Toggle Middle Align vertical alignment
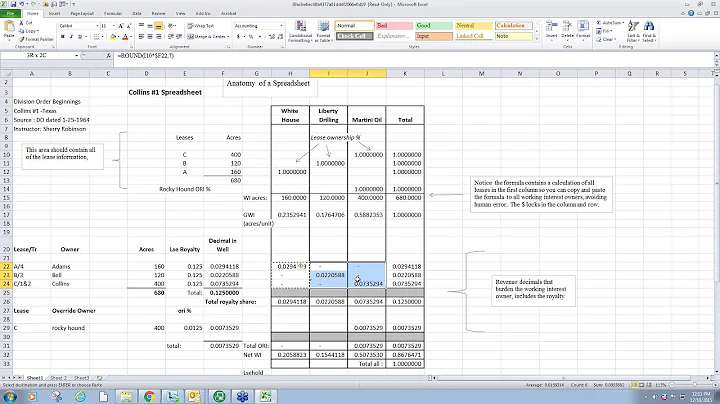 pyautogui.click(x=150, y=26)
